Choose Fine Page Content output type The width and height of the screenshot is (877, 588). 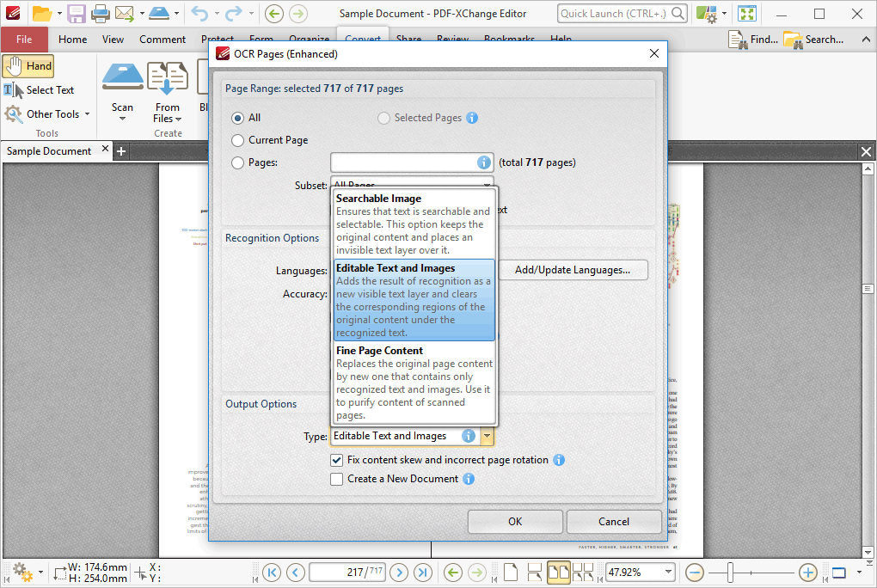tap(414, 383)
